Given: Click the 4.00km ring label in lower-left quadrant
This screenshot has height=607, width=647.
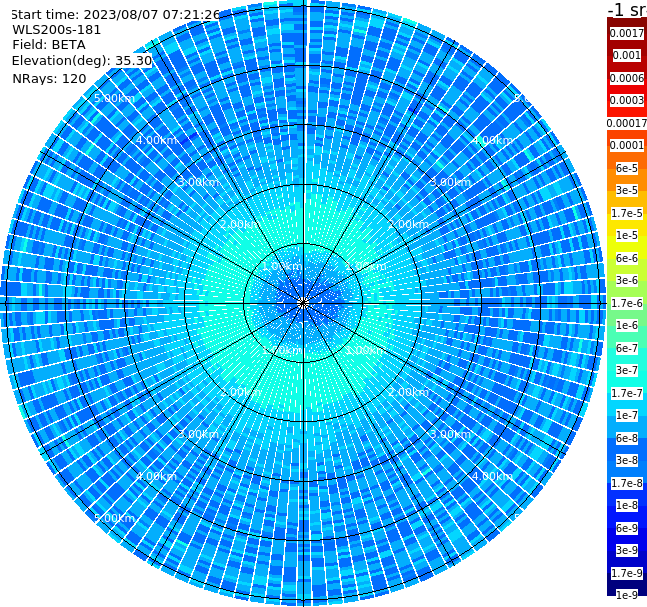Looking at the screenshot, I should 156,476.
